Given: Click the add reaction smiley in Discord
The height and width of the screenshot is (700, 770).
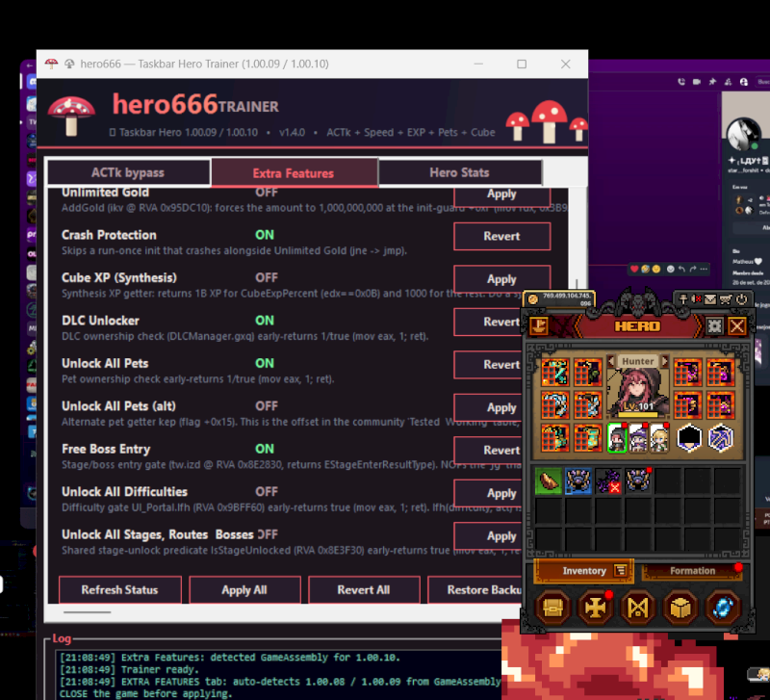Looking at the screenshot, I should pyautogui.click(x=670, y=270).
